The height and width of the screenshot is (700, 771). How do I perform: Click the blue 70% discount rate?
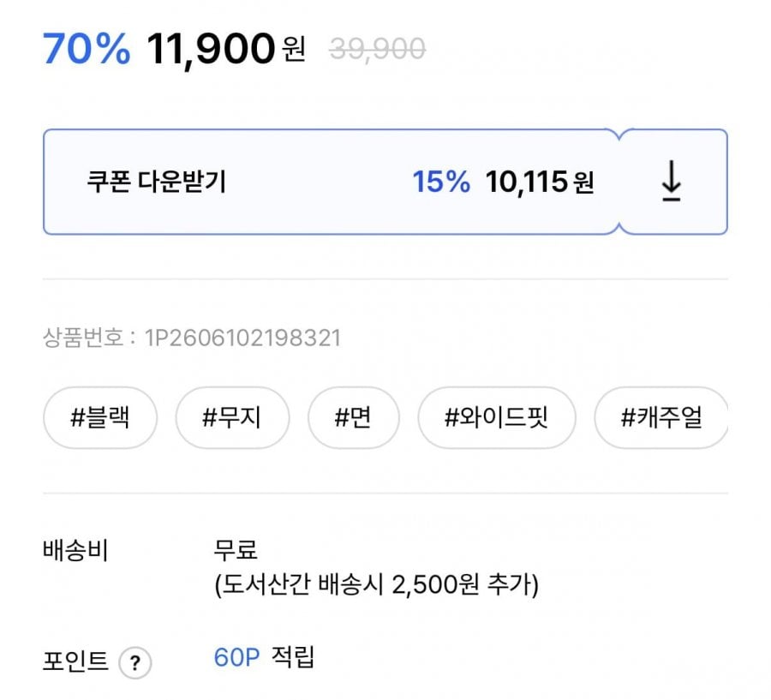coord(87,49)
